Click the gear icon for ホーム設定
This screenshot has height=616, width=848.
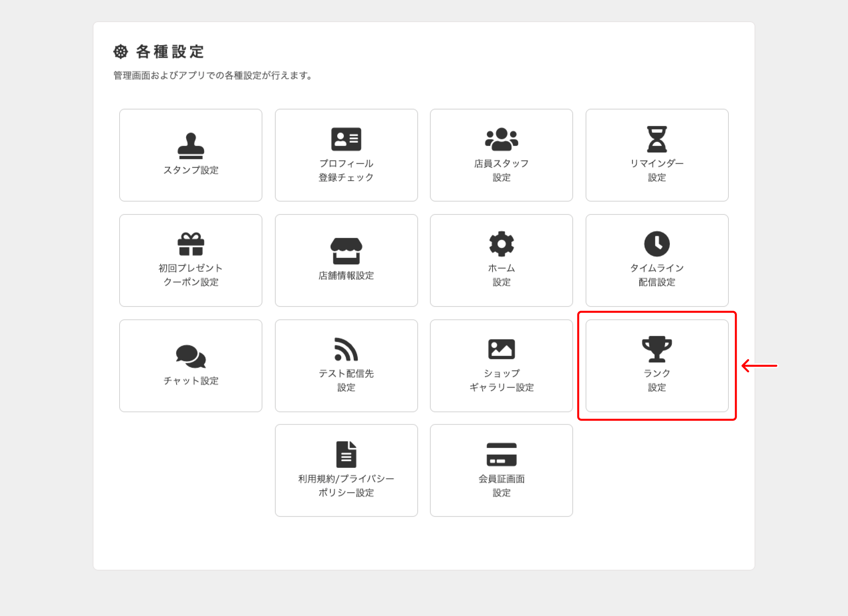(502, 244)
